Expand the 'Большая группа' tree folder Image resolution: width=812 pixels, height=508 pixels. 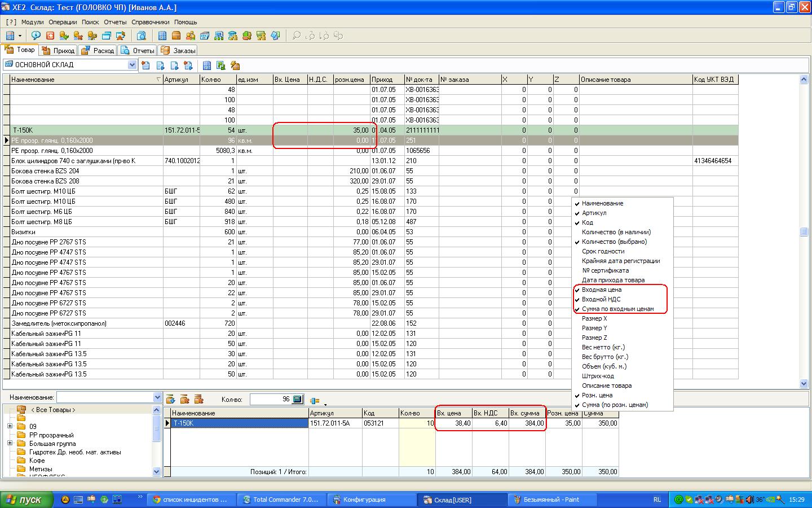[x=10, y=444]
